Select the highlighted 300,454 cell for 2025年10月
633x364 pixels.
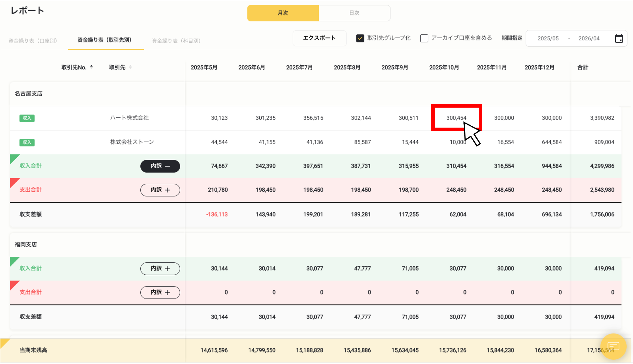pyautogui.click(x=456, y=118)
